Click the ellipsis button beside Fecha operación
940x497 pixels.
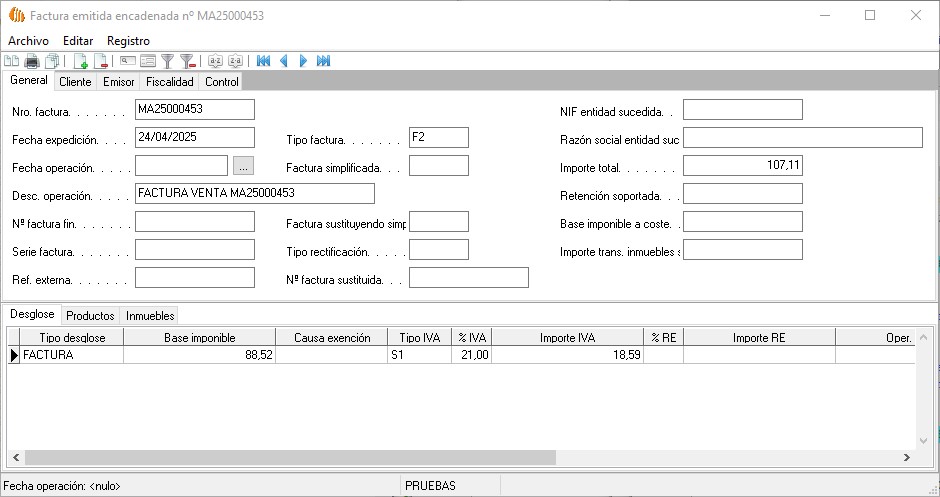(245, 166)
